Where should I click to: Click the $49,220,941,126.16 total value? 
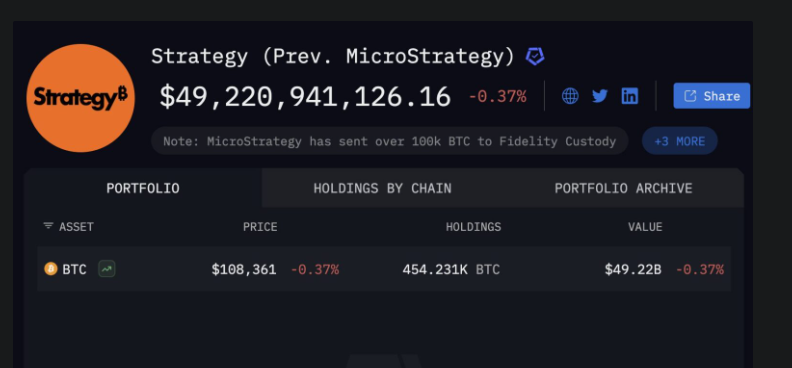pyautogui.click(x=305, y=96)
